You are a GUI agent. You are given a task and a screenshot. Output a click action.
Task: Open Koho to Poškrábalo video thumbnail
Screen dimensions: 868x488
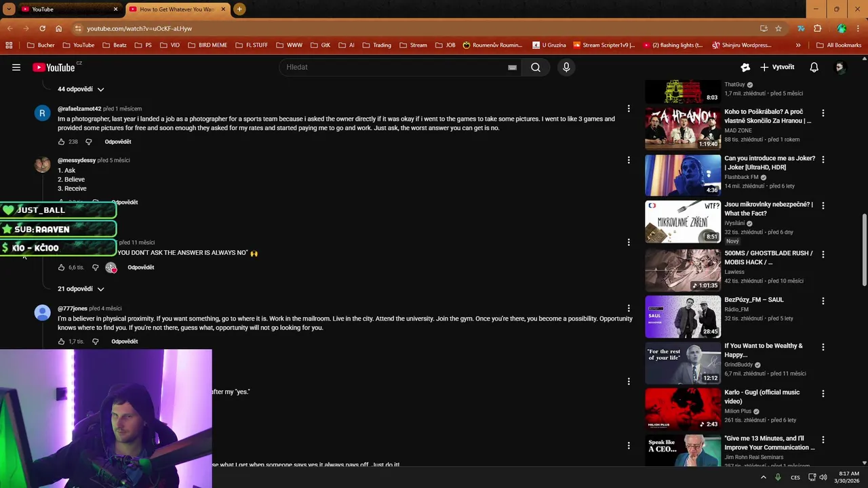tap(683, 128)
